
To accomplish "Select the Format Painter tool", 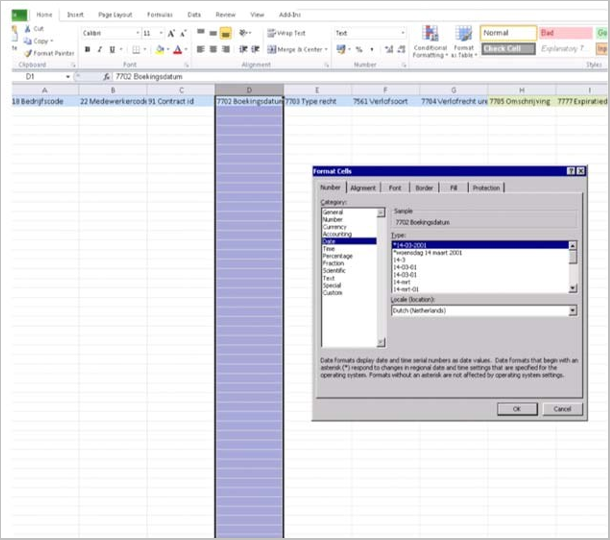I will click(x=48, y=53).
